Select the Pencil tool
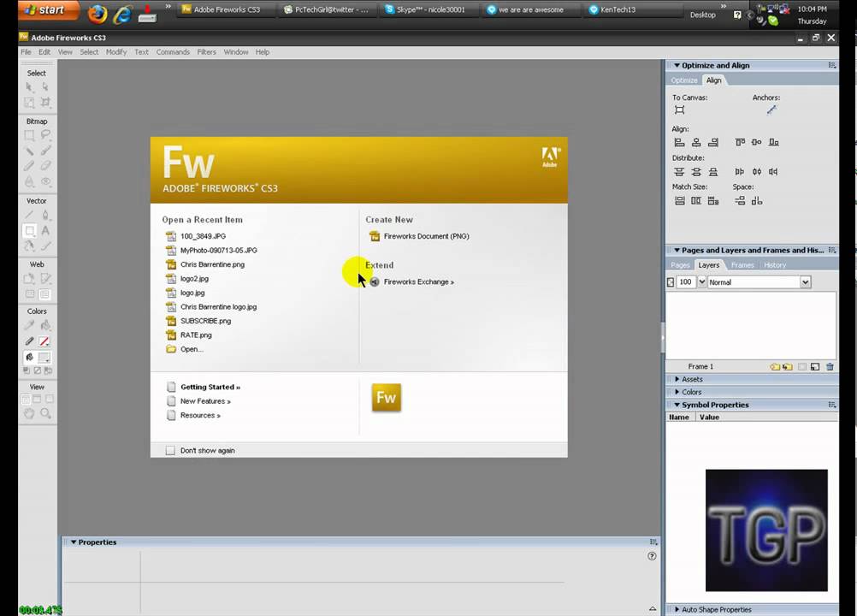 tap(29, 166)
